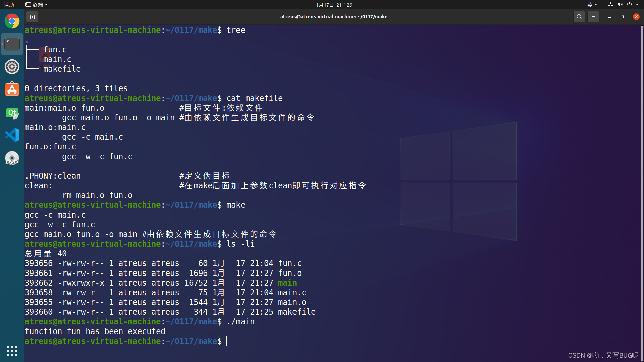Open the terminal hamburger menu

pos(593,17)
